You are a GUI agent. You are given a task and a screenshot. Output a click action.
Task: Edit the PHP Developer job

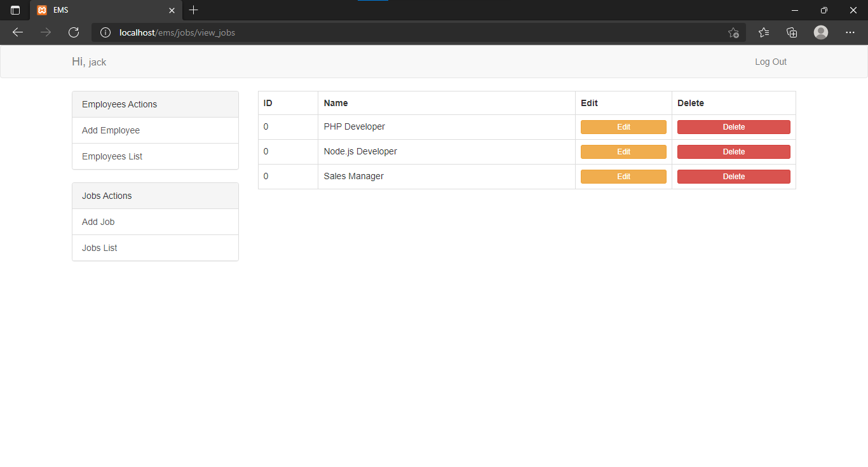click(x=623, y=126)
